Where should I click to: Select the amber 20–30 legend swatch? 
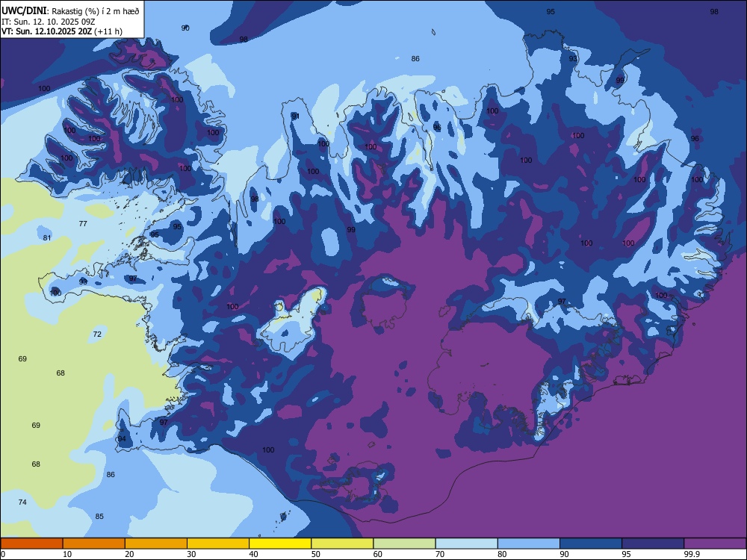point(156,544)
